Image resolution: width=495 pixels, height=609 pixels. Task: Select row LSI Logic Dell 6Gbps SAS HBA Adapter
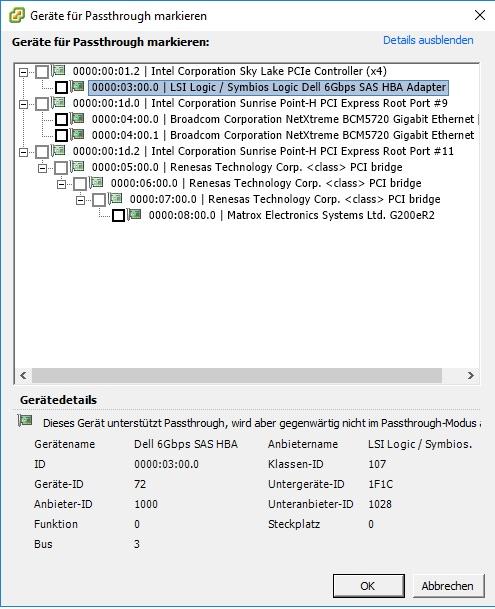click(268, 87)
